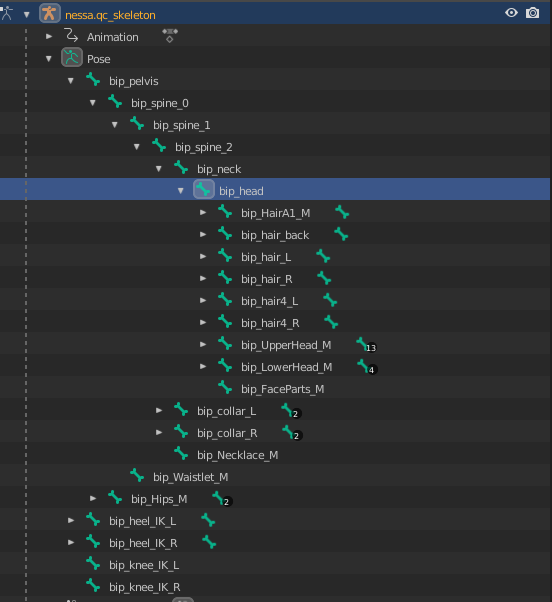Click the bone icon of bip_knee_IK_L
The width and height of the screenshot is (552, 602).
tap(93, 564)
